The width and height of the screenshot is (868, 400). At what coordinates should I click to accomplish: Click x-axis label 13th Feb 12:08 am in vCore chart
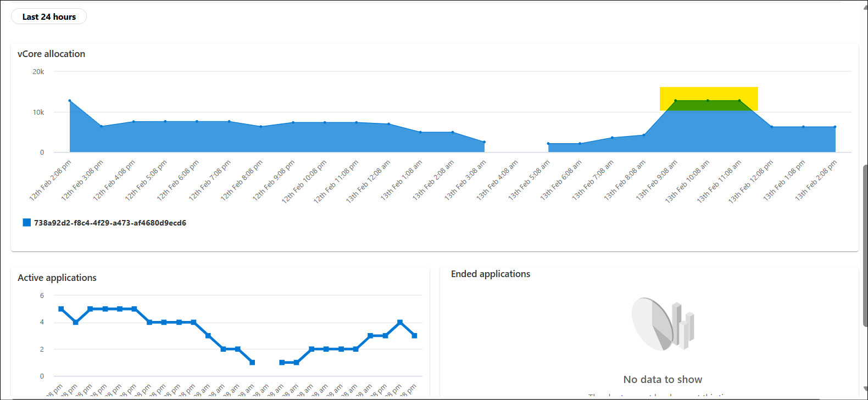(x=368, y=181)
